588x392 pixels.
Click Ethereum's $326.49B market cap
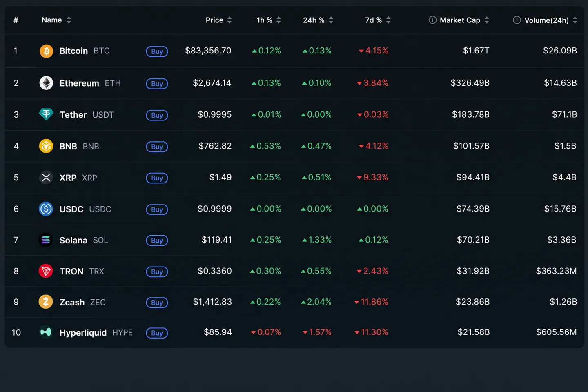[x=470, y=83]
